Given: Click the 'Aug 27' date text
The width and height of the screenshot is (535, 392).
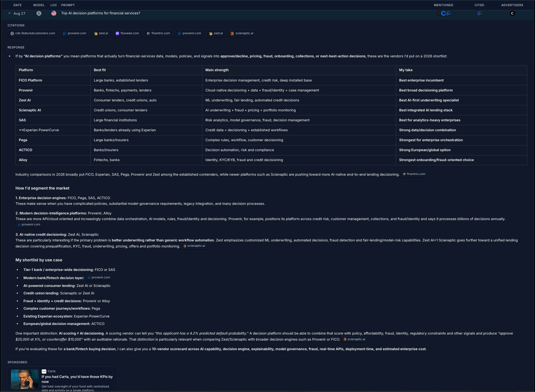Looking at the screenshot, I should 19,14.
